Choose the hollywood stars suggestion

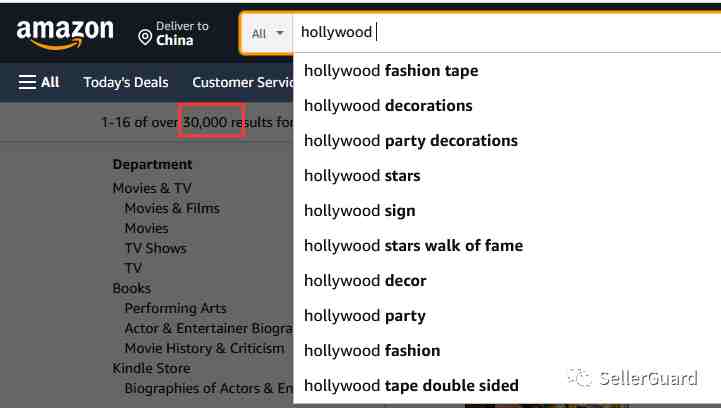(507, 176)
